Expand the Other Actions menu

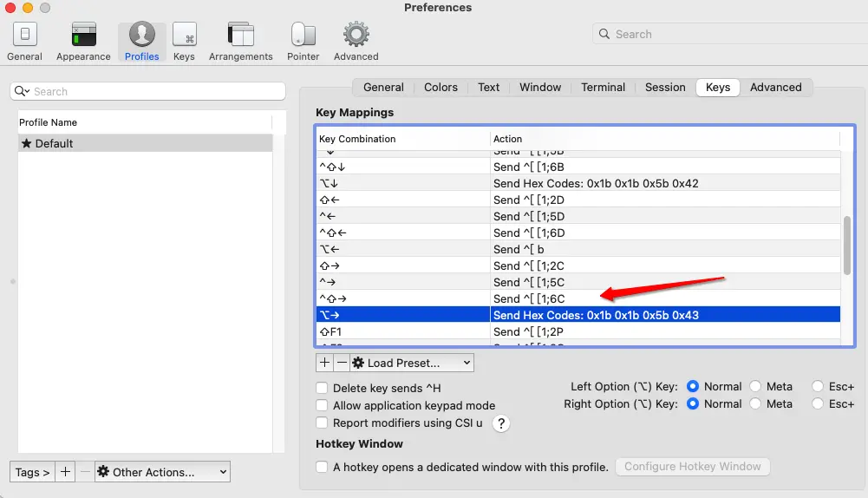click(162, 472)
